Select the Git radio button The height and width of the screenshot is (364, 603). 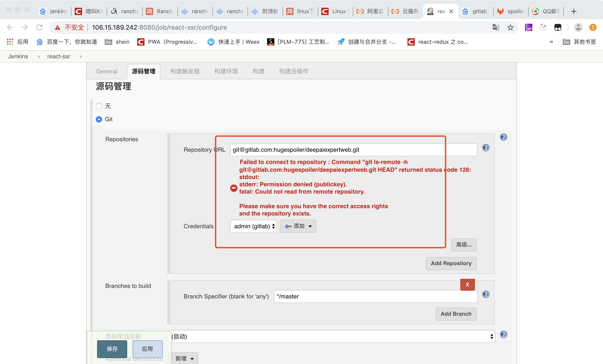click(99, 119)
